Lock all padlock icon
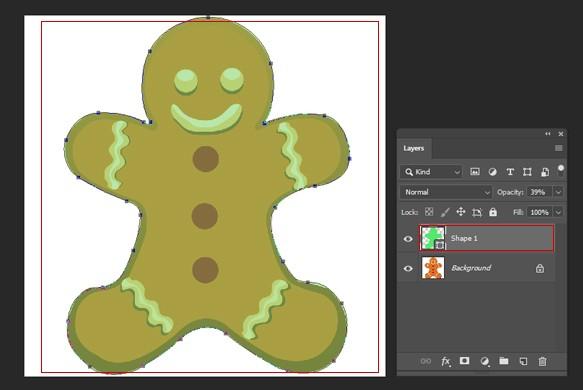Screen dimensions: 583x390 [493, 212]
